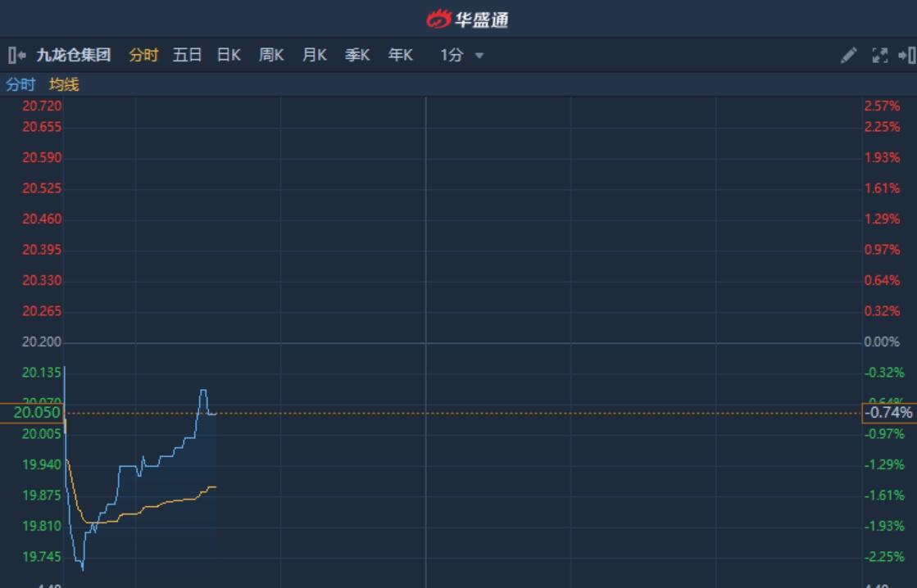Click the 19.940 price label
Screen dimensions: 917x588
point(42,464)
